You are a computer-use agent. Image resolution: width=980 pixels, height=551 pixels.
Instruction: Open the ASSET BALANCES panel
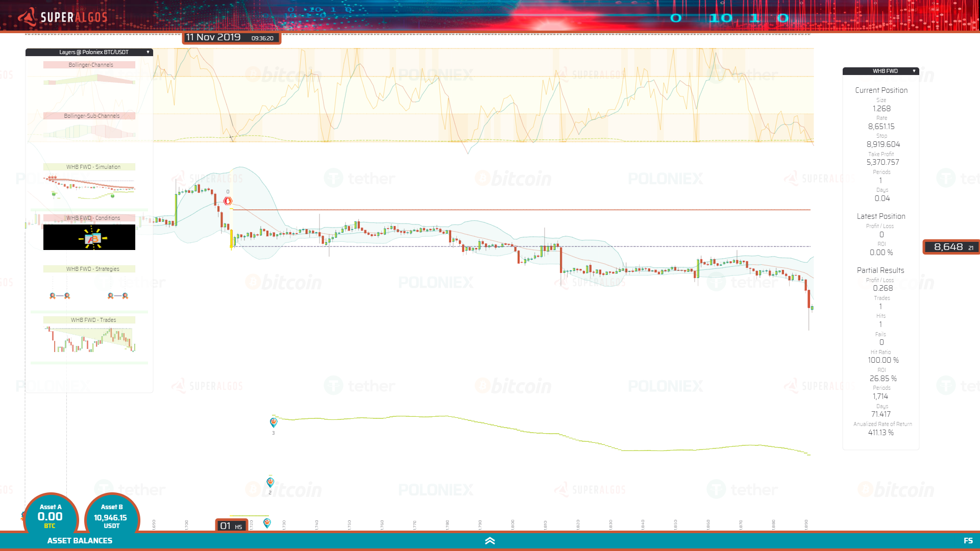[x=80, y=541]
